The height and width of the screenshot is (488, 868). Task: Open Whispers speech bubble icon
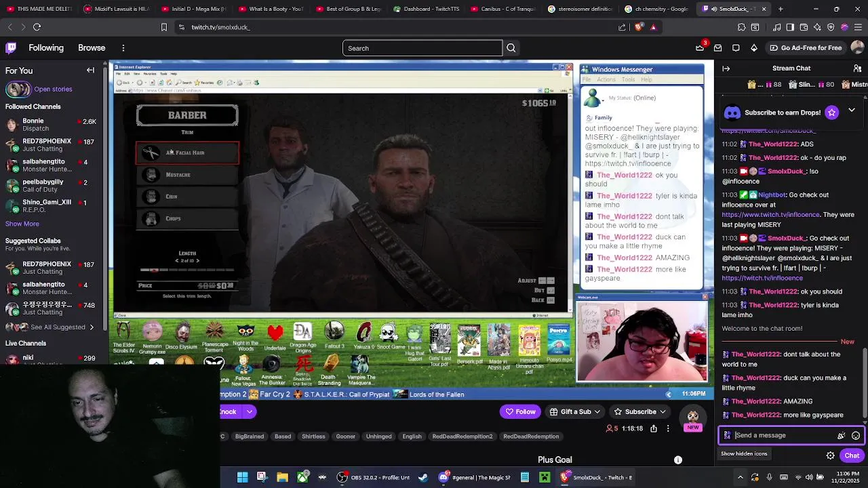tap(736, 48)
